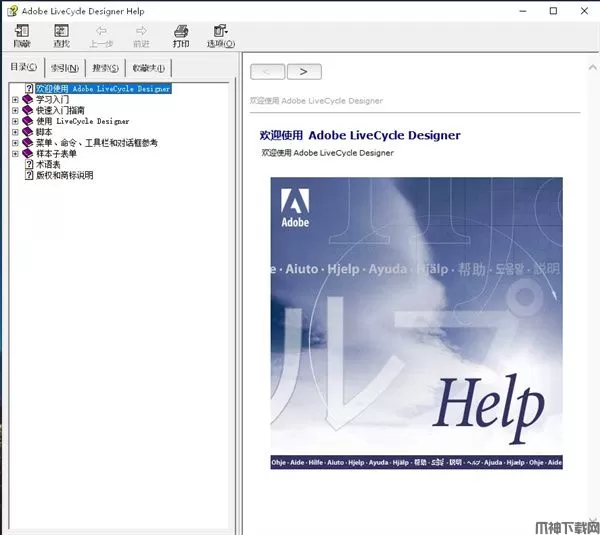Click the breadcrumb text 欢迎使用 Adobe LiveCycle Designer
Image resolution: width=600 pixels, height=535 pixels.
click(316, 101)
